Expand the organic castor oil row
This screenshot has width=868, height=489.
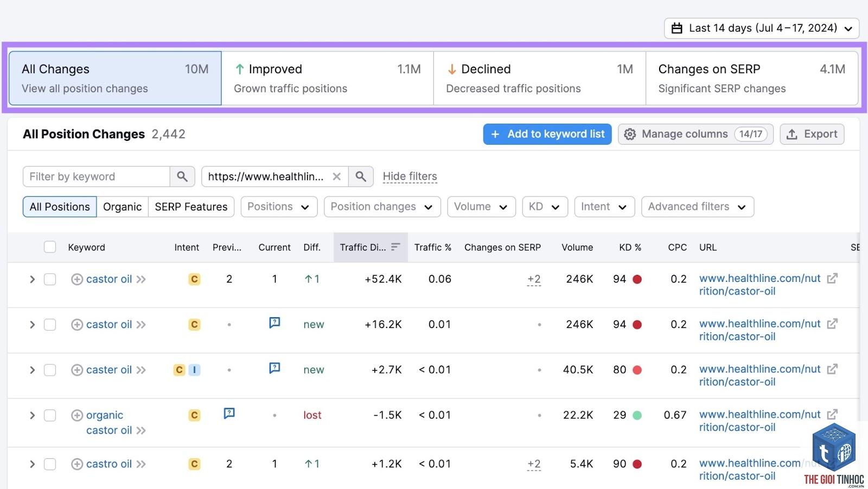pos(32,415)
